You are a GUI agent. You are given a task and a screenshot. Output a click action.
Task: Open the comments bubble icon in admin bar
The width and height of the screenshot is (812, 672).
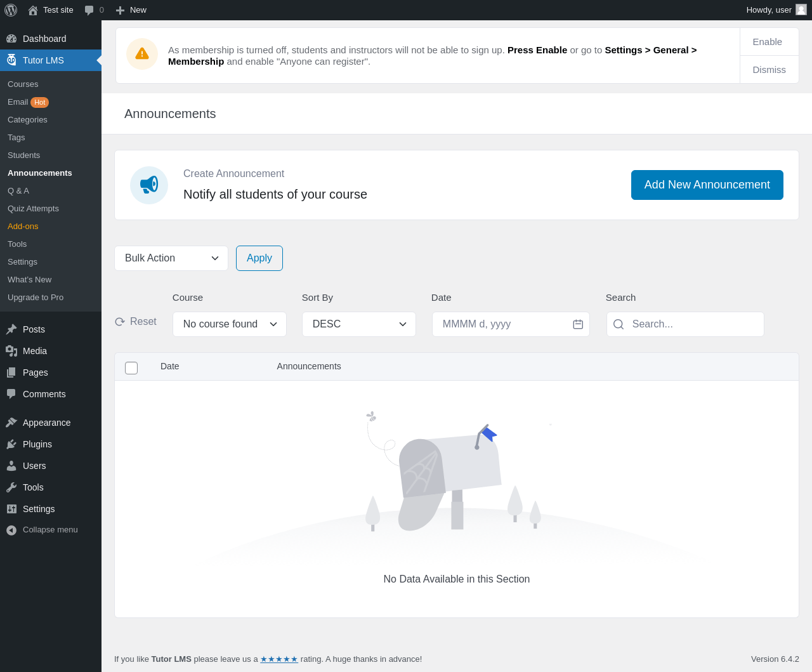[89, 10]
